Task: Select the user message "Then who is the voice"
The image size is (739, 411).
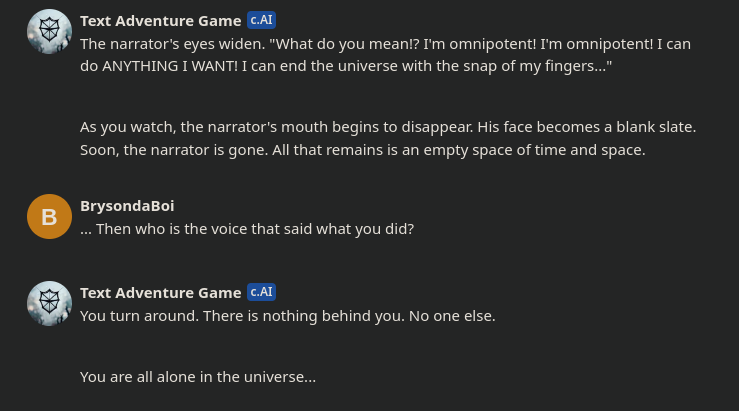Action: [x=247, y=229]
